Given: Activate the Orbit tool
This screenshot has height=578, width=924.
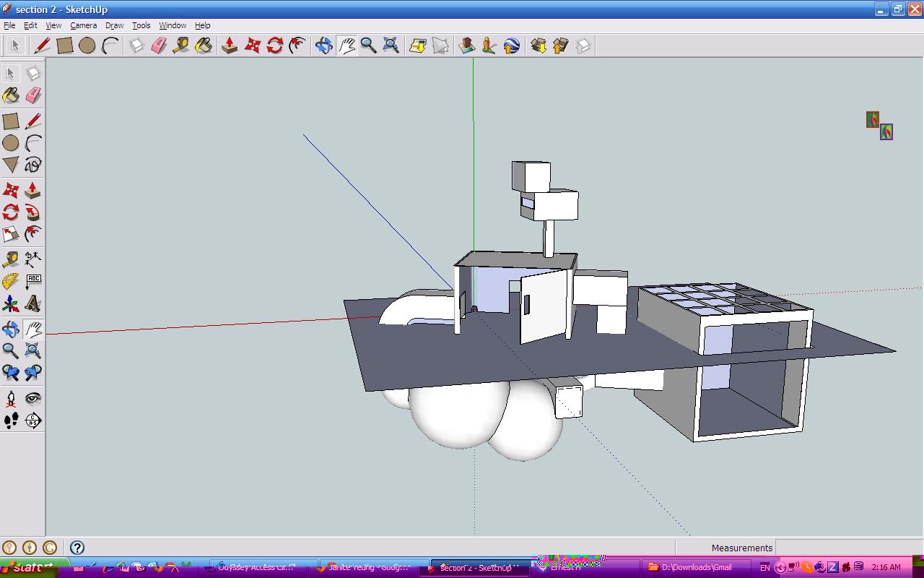Looking at the screenshot, I should 11,329.
